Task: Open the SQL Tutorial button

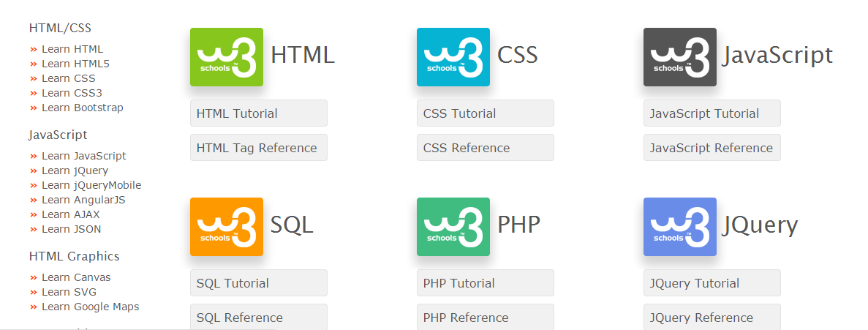Action: tap(258, 283)
